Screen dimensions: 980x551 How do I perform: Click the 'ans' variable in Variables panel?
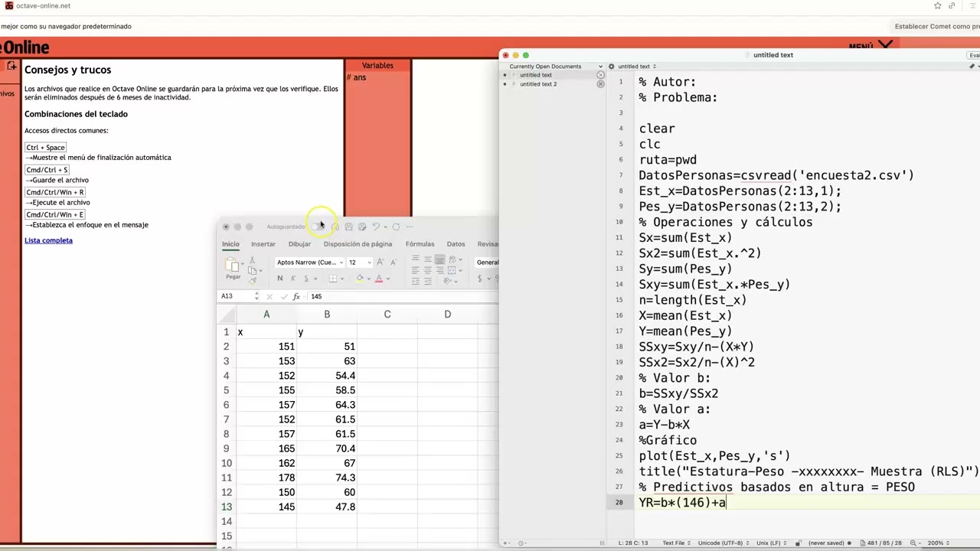(x=359, y=77)
